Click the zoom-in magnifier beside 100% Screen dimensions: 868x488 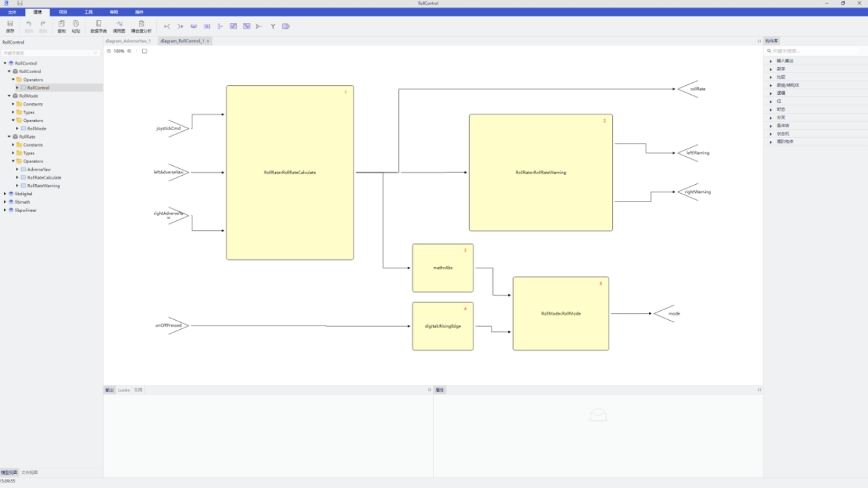click(130, 51)
